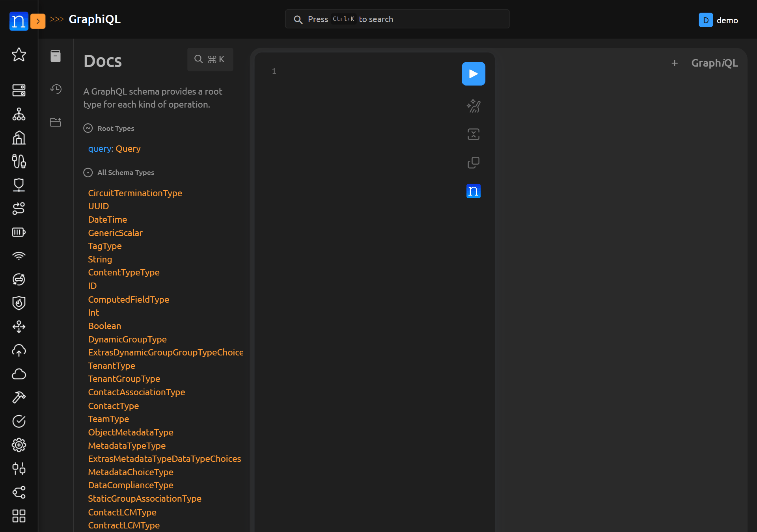Open the Devices sidebar menu

point(19,90)
